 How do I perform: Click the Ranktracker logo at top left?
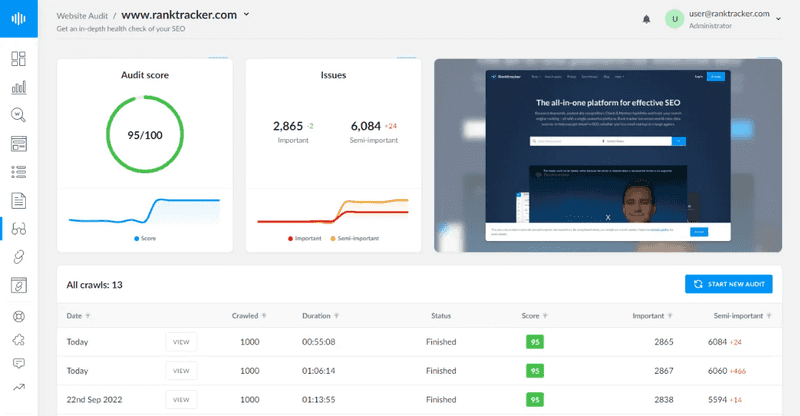click(x=18, y=18)
